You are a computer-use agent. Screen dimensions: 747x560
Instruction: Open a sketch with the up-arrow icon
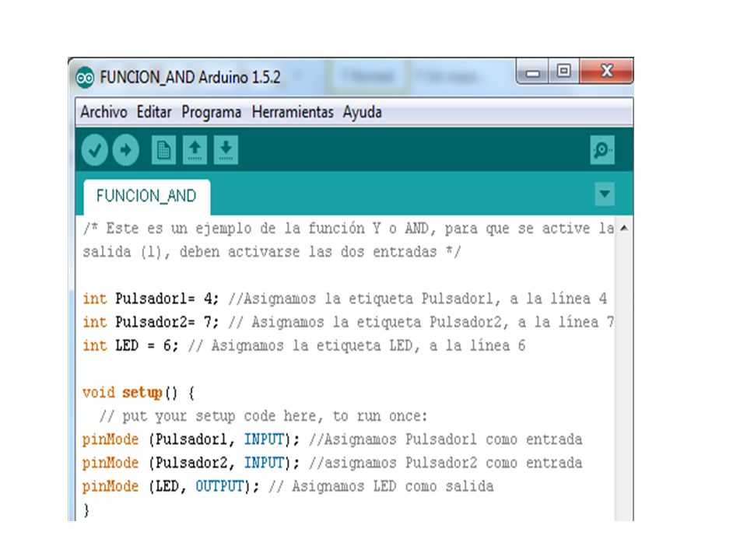tap(195, 150)
